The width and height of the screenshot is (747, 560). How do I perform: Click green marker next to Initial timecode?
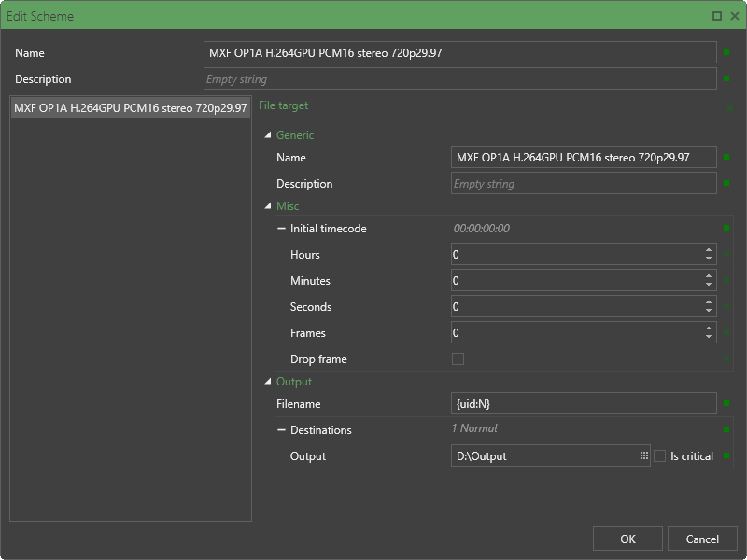click(x=726, y=228)
